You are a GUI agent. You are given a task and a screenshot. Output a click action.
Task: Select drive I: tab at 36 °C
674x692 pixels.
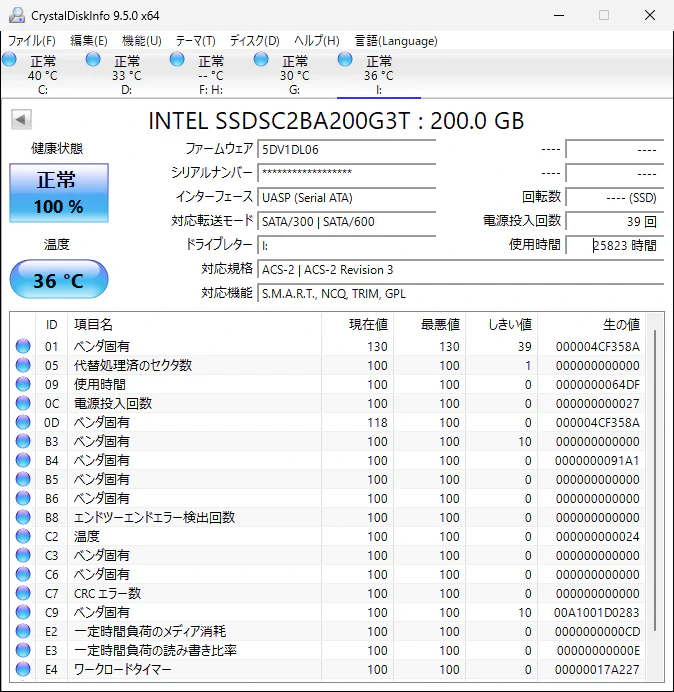[378, 74]
